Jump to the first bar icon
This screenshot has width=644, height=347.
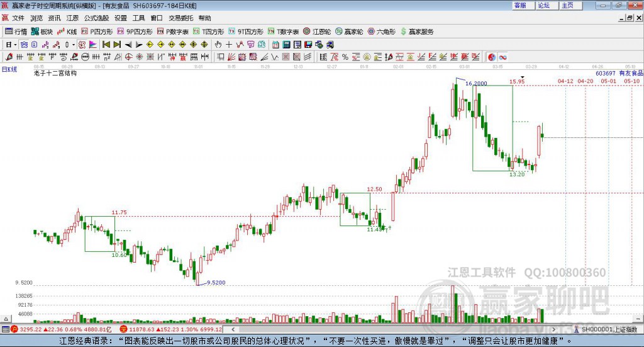tap(106, 45)
